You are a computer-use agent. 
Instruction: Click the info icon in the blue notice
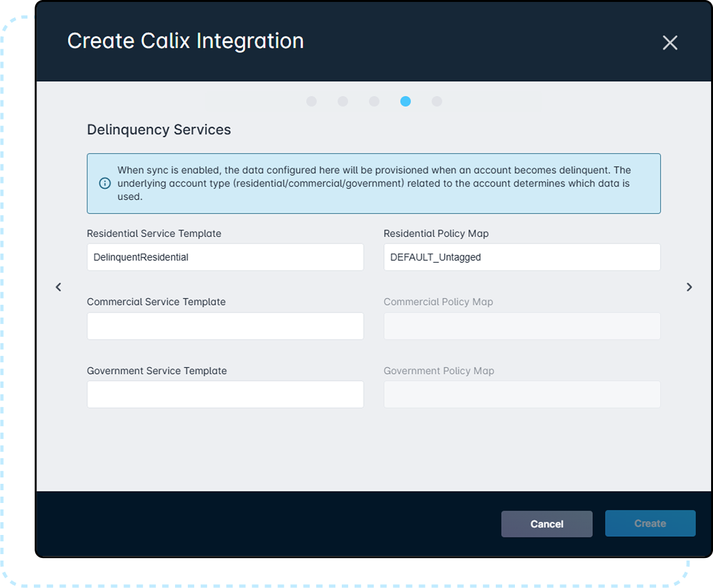tap(105, 183)
